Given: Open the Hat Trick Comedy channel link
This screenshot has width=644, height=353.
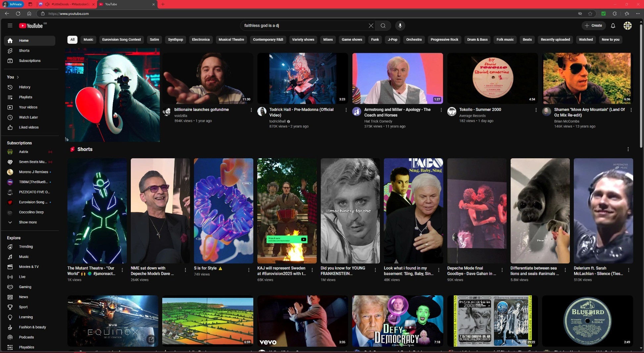Looking at the screenshot, I should pos(378,121).
